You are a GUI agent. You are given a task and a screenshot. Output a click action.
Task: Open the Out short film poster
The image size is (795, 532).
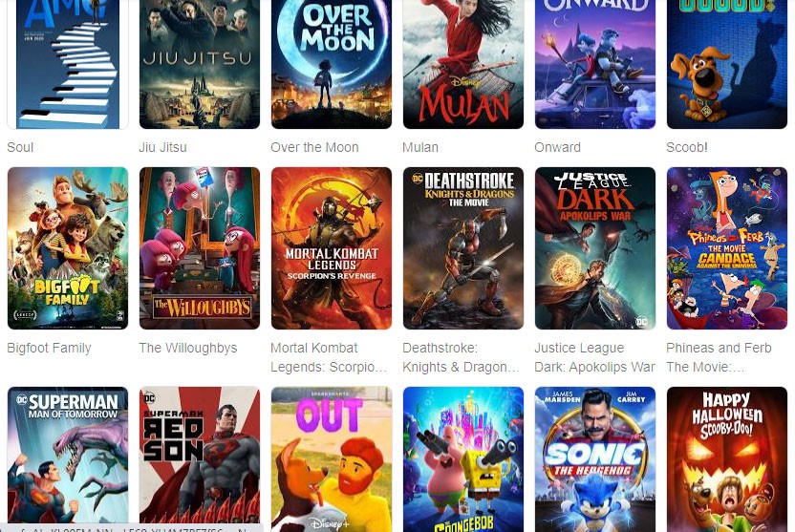coord(332,459)
